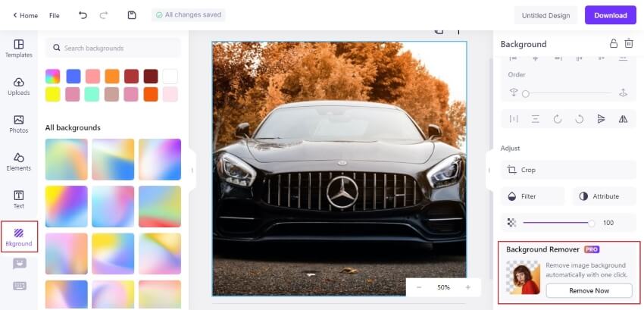Click the bring-forward layer order icon

tap(623, 93)
